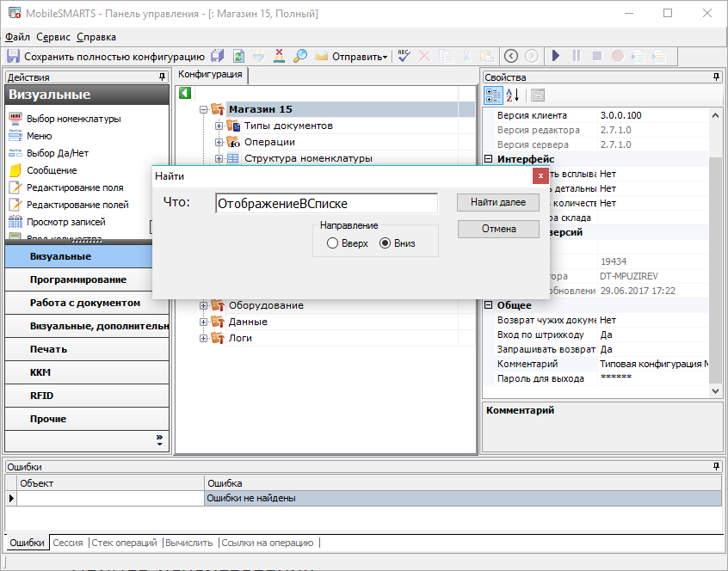Pin the Properties panel
The width and height of the screenshot is (728, 571).
click(x=717, y=77)
